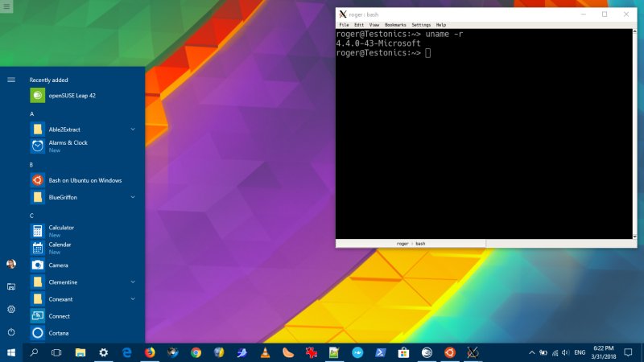Launch VLC media player from taskbar
Viewport: 644px width, 362px height.
266,352
